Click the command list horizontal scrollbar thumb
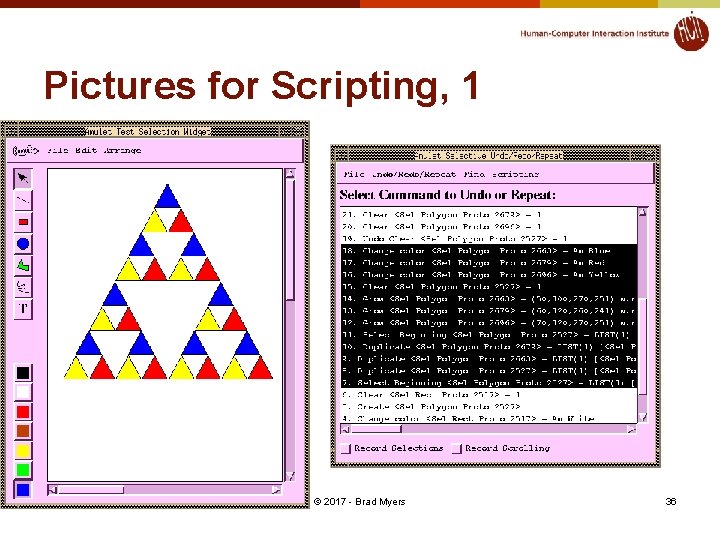 click(376, 429)
